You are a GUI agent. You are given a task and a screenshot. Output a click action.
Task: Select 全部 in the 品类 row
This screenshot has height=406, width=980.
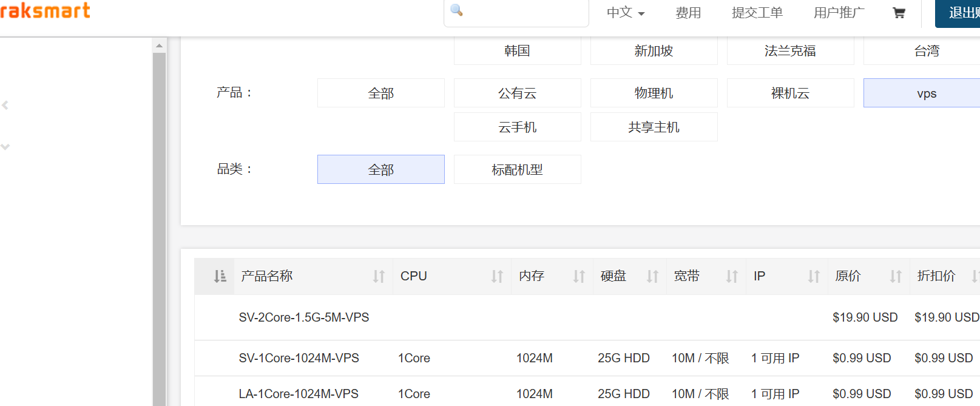[x=380, y=170]
